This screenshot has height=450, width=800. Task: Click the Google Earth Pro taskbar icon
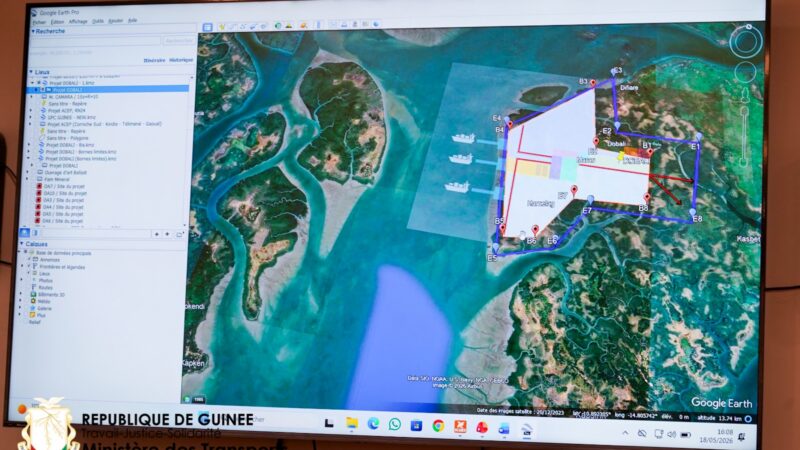(527, 431)
